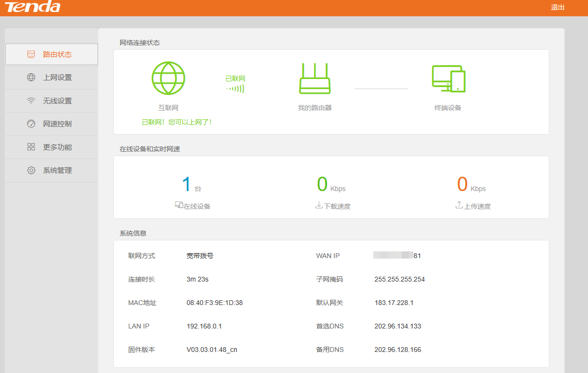588x373 pixels.
Task: Select the 路由状态 status icon in sidebar
Action: point(30,54)
